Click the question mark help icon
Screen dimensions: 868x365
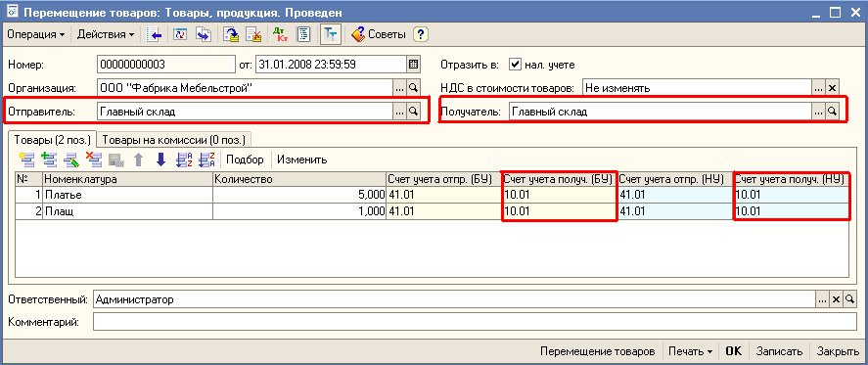(421, 34)
